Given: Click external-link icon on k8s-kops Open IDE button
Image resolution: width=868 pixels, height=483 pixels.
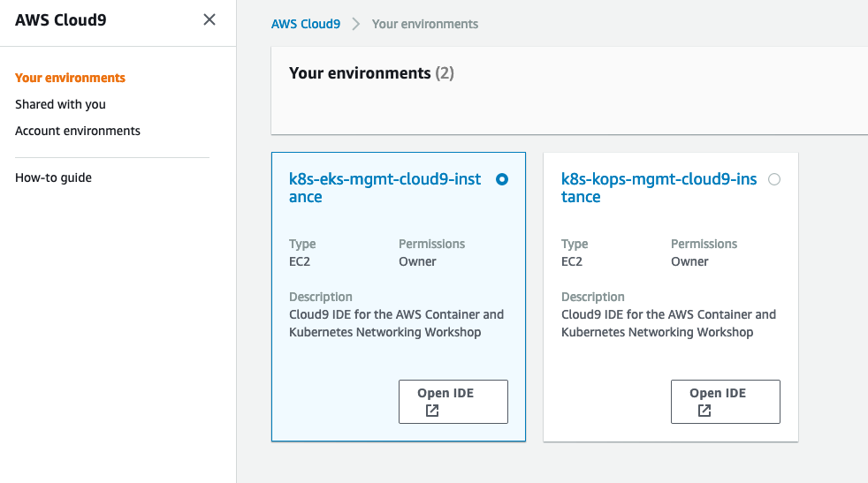Looking at the screenshot, I should coord(704,411).
